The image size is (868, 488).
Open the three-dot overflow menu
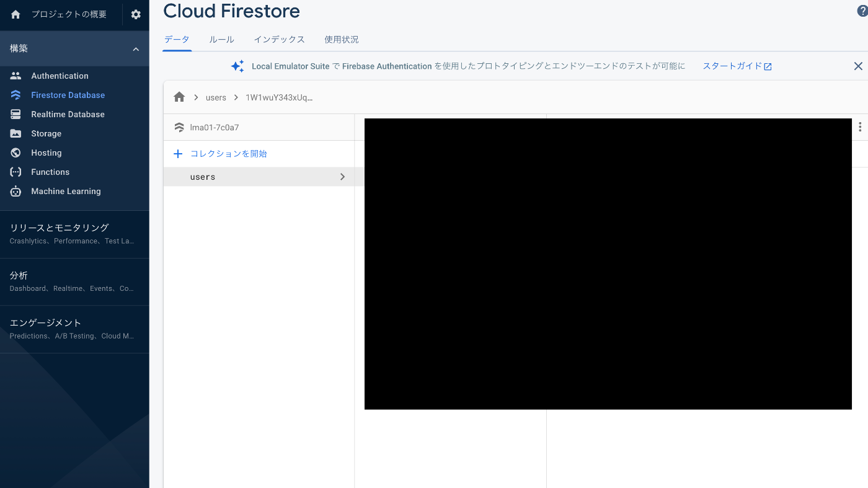[860, 127]
